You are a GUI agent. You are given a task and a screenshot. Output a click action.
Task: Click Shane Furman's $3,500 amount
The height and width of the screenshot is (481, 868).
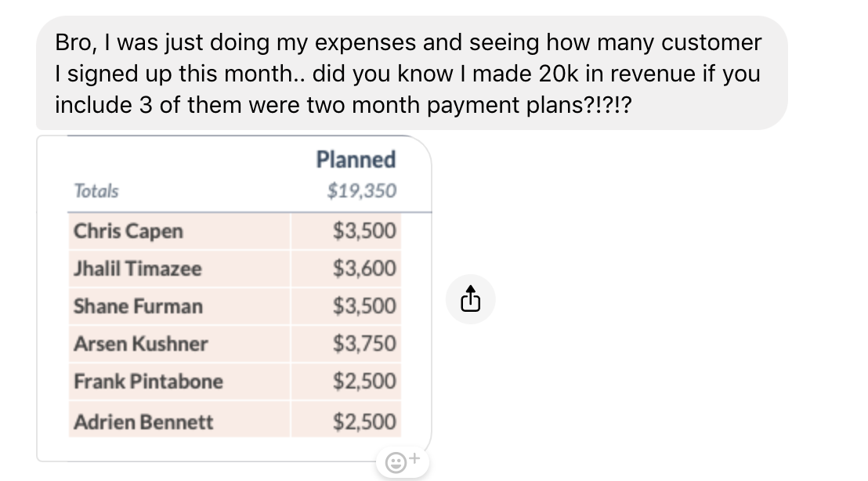click(364, 306)
